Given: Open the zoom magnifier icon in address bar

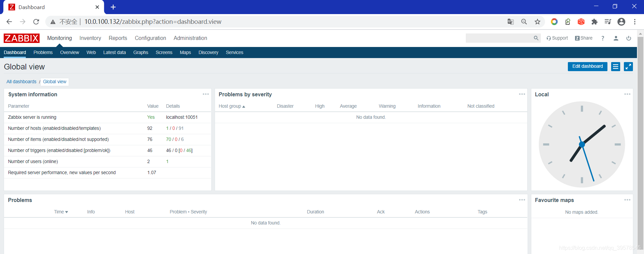Looking at the screenshot, I should point(524,22).
